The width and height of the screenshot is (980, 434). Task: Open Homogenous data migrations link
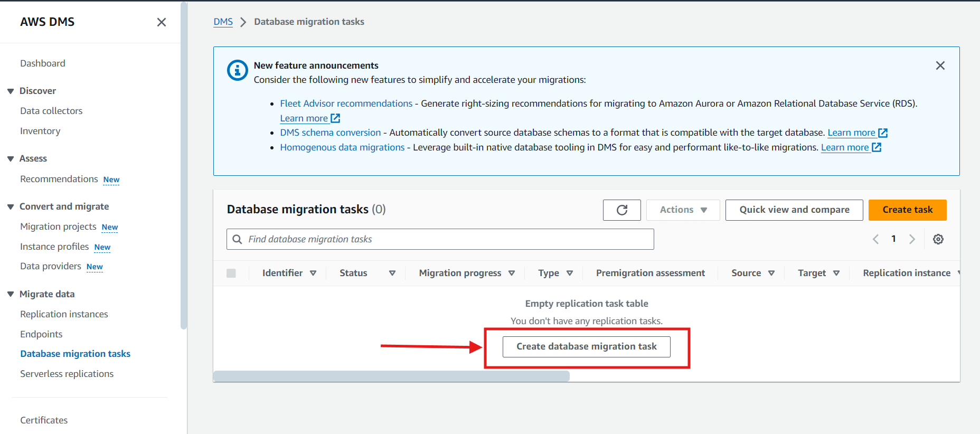coord(342,147)
